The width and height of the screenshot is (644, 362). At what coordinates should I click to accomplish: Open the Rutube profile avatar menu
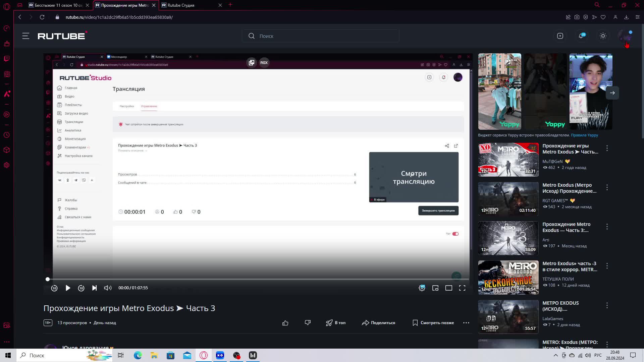coord(625,36)
